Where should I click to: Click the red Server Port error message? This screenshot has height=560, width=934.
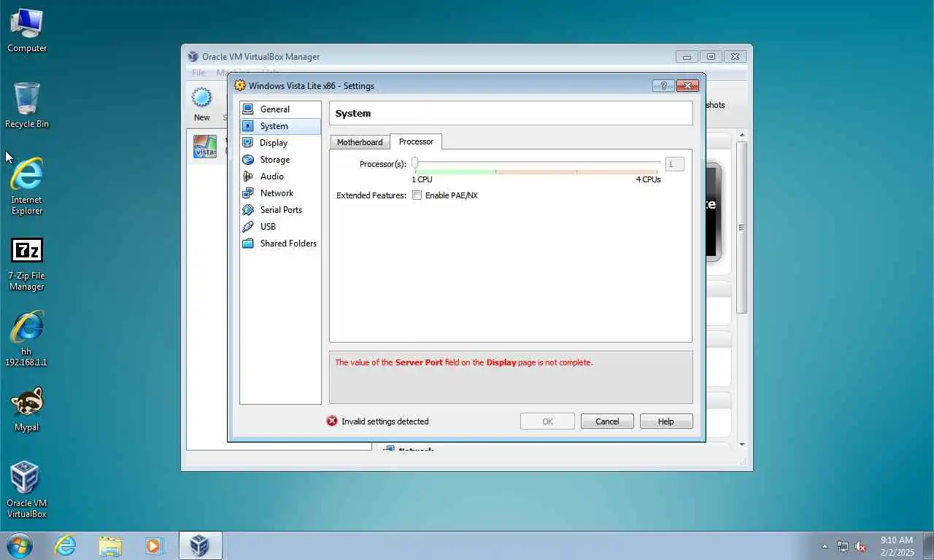click(463, 362)
